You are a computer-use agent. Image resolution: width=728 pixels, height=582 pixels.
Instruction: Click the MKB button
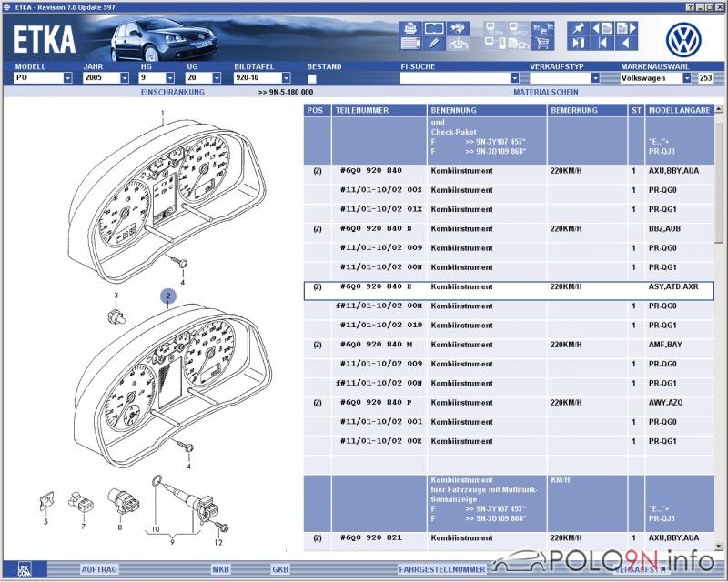[x=221, y=569]
